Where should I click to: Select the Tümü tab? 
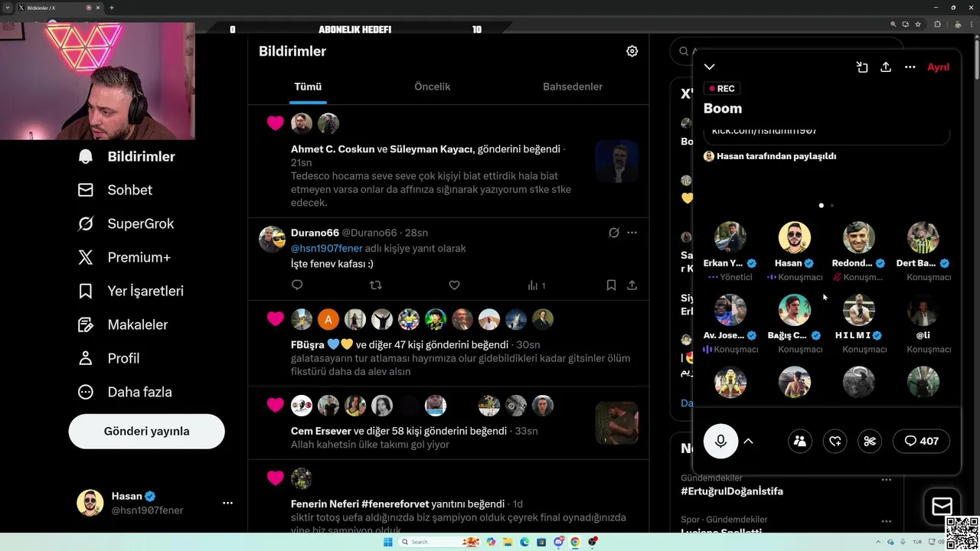pos(308,86)
